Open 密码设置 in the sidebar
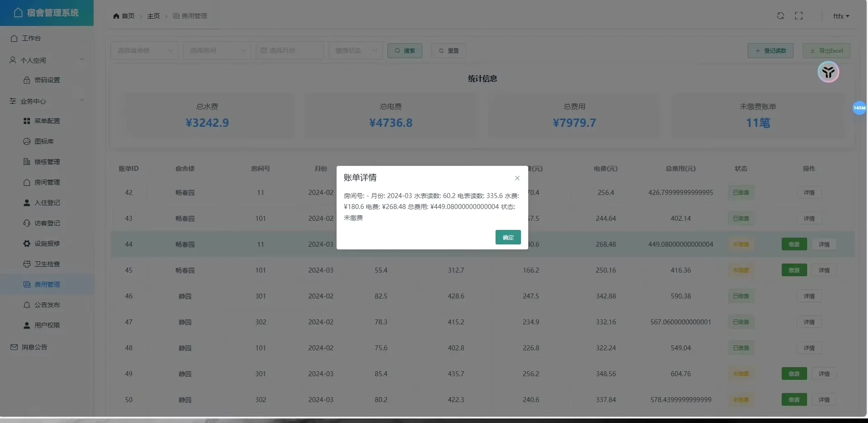The image size is (868, 423). coord(47,80)
